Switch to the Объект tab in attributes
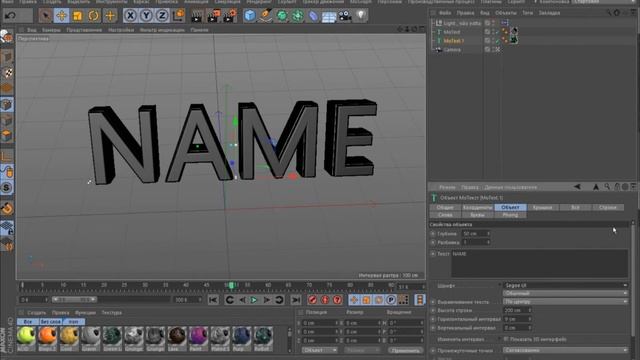 [510, 207]
